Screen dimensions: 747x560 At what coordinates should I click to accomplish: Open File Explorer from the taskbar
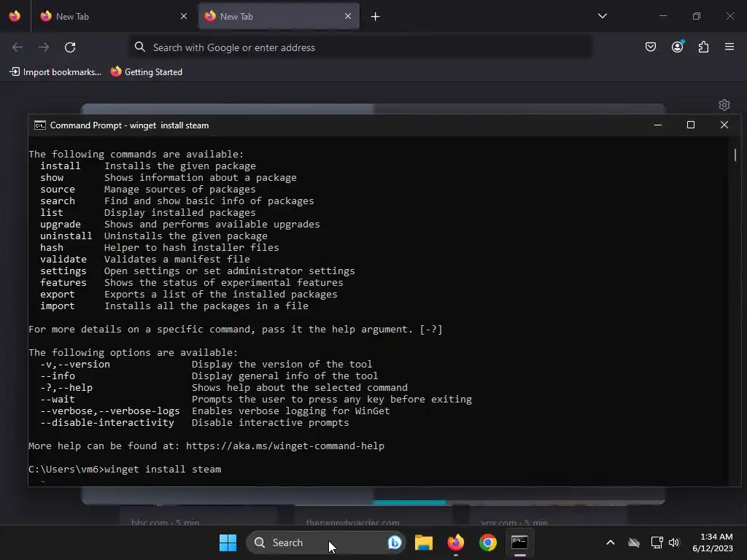click(x=424, y=542)
